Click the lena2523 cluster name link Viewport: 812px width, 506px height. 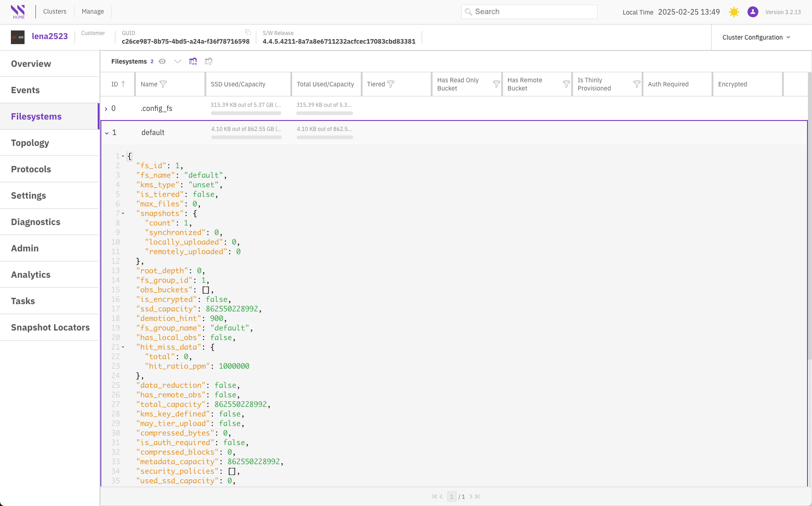point(50,36)
